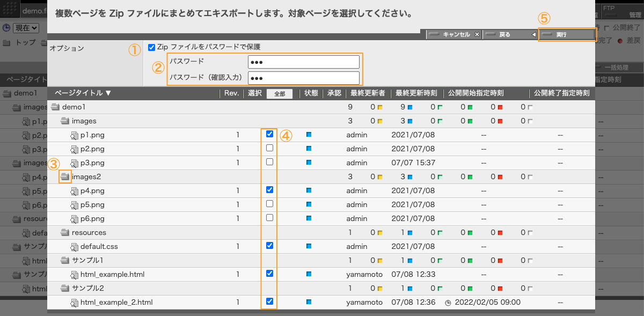This screenshot has height=316, width=644.
Task: Click the html_example_2.html file name
Action: pos(116,303)
